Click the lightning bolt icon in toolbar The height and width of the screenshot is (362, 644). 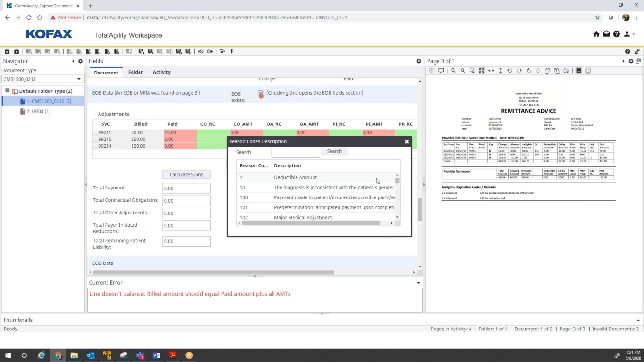tap(231, 51)
